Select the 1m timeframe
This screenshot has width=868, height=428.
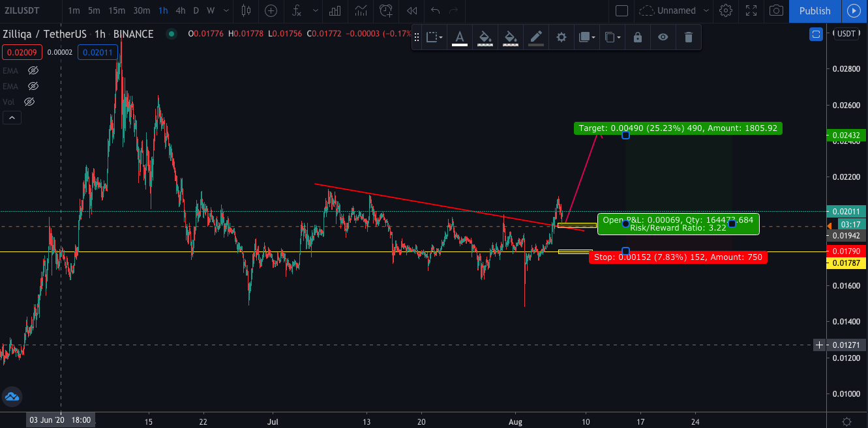(x=74, y=10)
